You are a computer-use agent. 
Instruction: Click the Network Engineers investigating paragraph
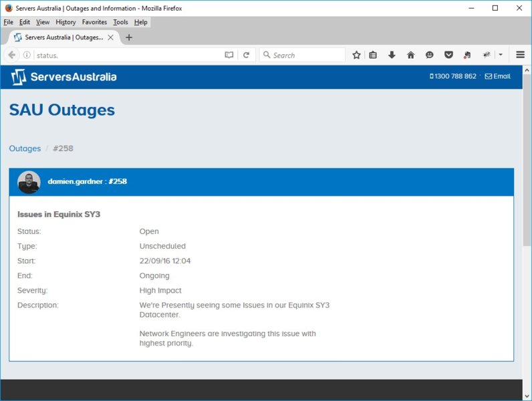[228, 338]
